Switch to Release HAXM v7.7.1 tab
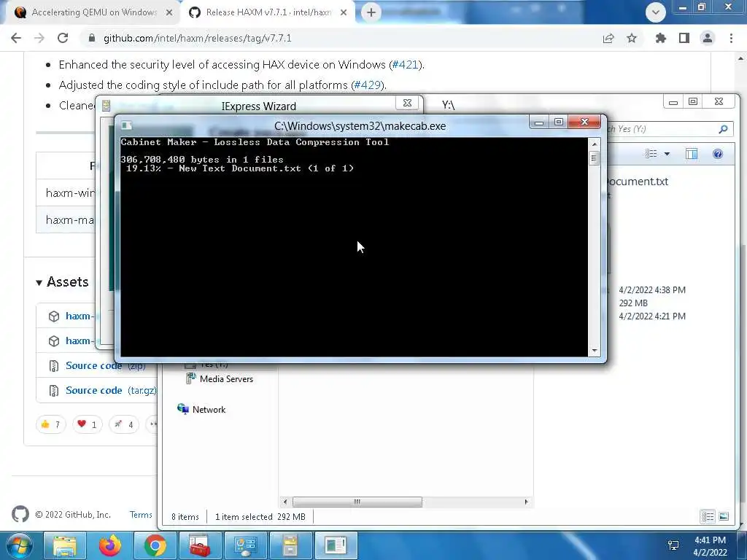The height and width of the screenshot is (560, 747). (x=268, y=12)
